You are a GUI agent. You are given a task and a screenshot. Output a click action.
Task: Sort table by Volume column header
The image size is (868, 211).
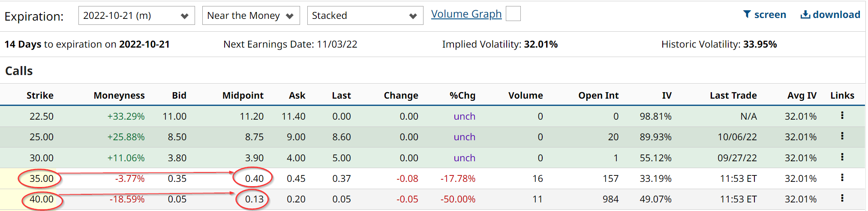(x=525, y=95)
